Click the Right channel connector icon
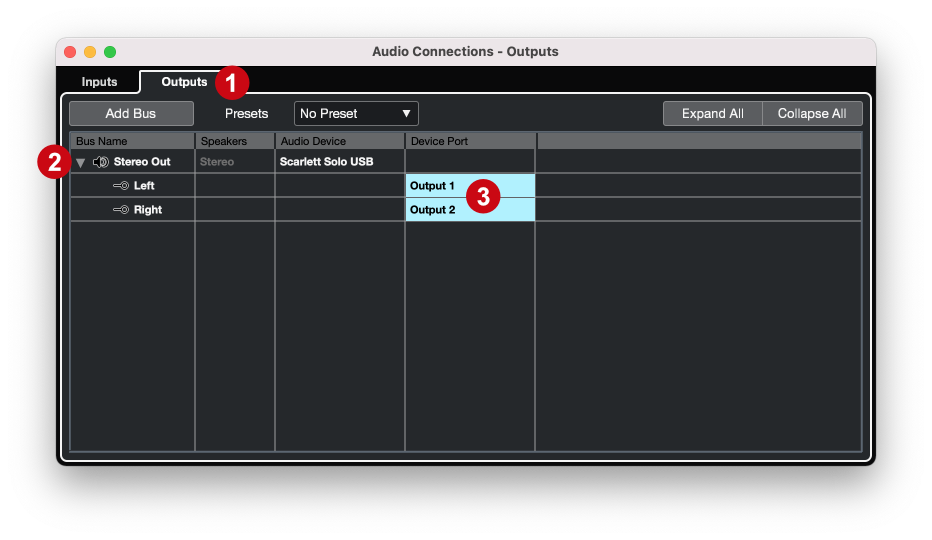932x540 pixels. (121, 209)
